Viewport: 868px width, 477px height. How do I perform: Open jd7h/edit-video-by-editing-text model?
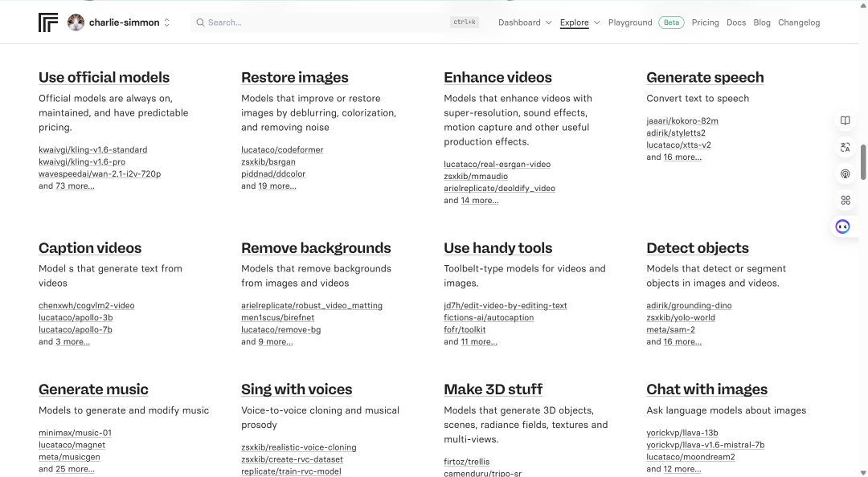click(506, 305)
